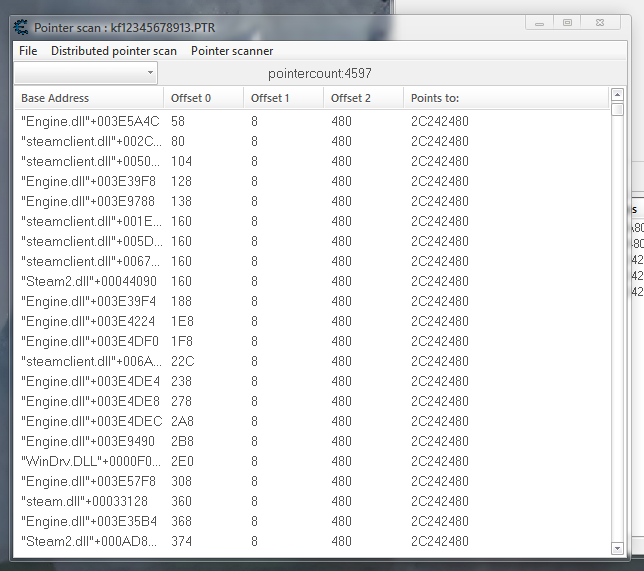
Task: Click the Cheat Engine title bar icon
Action: click(x=21, y=28)
